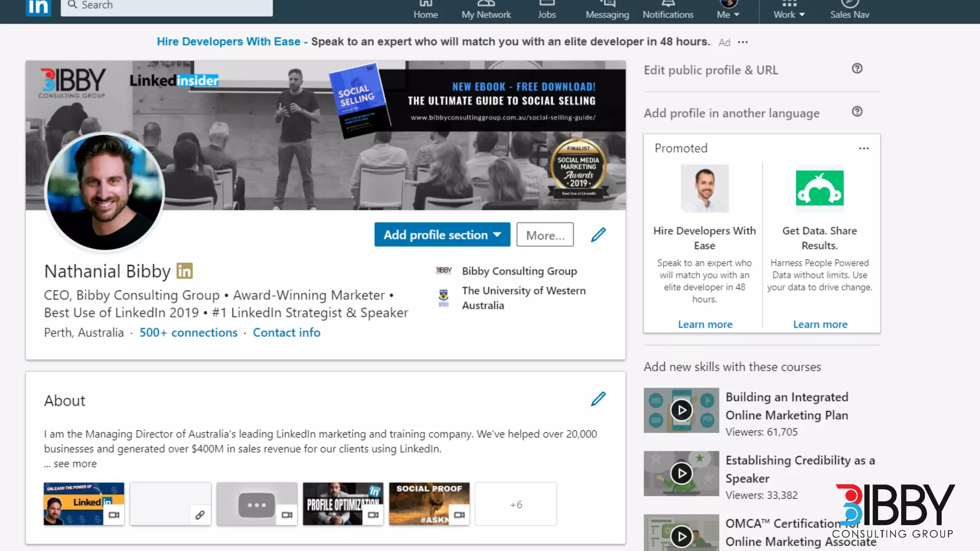
Task: Click LinkedIn premium badge beside name
Action: 184,271
